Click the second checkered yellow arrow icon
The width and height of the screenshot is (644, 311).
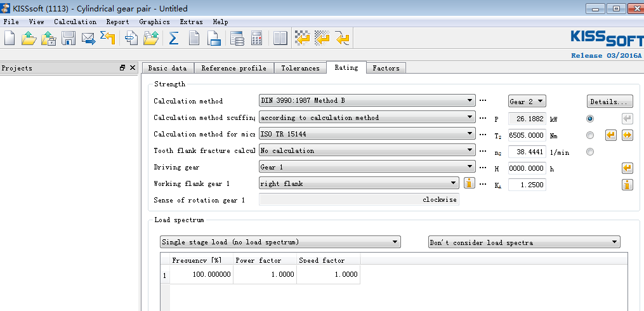point(322,38)
